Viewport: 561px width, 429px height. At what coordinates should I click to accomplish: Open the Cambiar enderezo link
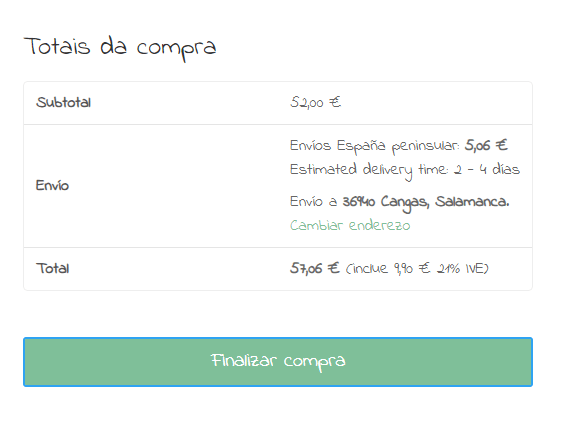pos(350,225)
